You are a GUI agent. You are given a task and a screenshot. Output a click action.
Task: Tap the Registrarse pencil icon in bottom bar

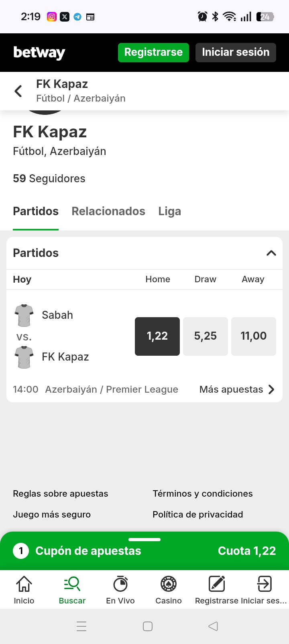pyautogui.click(x=217, y=584)
